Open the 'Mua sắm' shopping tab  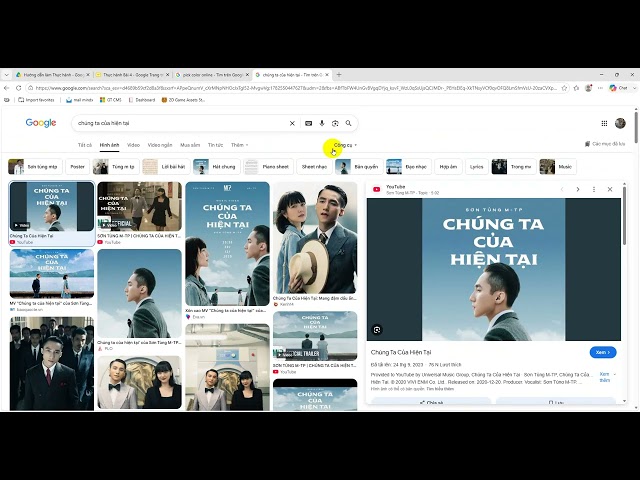click(190, 145)
